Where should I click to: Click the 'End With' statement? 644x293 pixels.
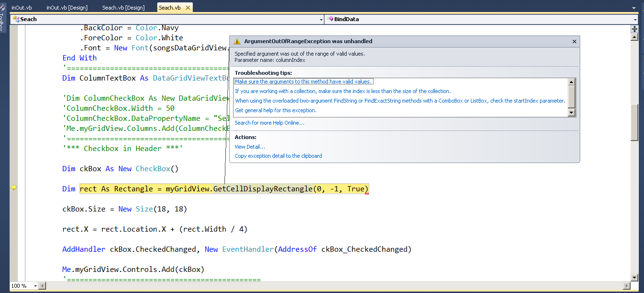coord(80,58)
